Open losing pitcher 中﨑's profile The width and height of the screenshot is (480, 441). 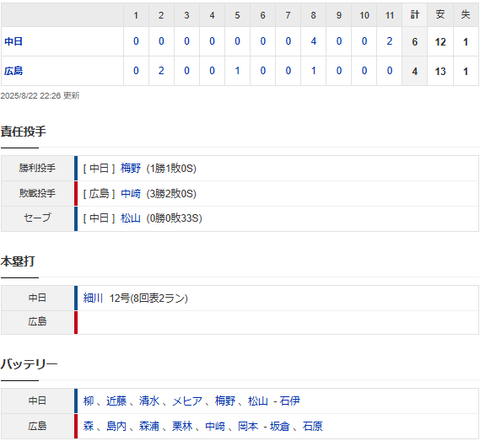point(131,194)
